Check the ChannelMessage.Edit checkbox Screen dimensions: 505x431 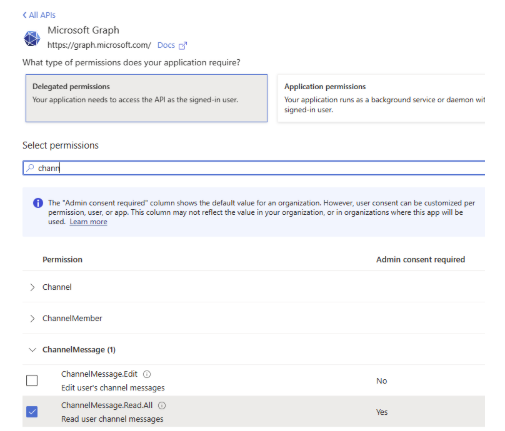[32, 380]
